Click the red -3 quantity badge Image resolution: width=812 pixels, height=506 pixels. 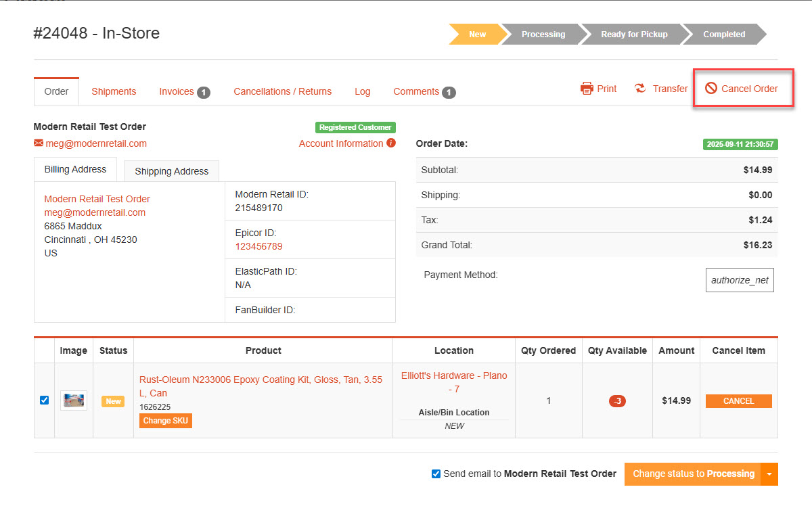[x=617, y=401]
